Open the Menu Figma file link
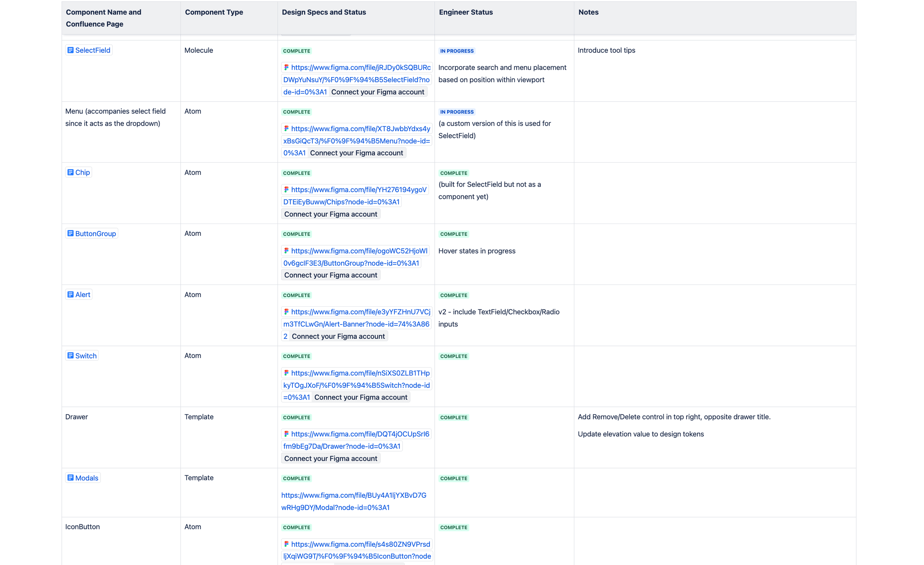 click(360, 129)
